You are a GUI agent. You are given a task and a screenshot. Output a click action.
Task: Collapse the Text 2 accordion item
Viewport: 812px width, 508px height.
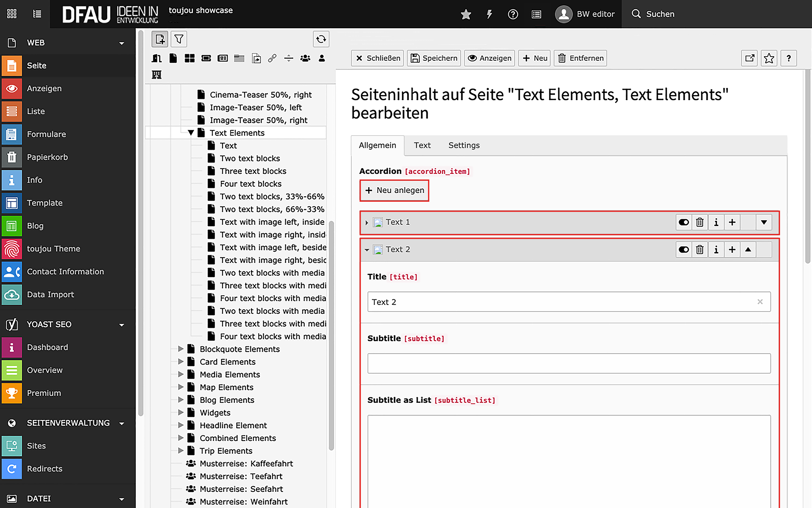[x=367, y=250]
